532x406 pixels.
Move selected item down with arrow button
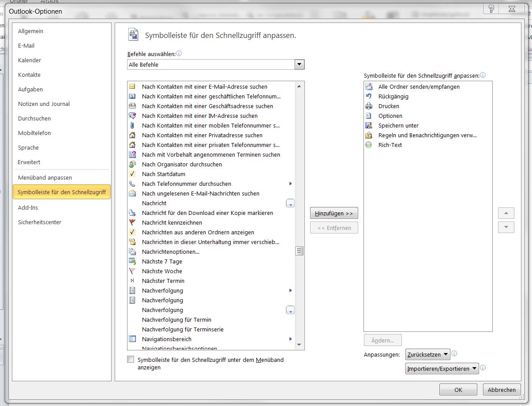(x=506, y=228)
